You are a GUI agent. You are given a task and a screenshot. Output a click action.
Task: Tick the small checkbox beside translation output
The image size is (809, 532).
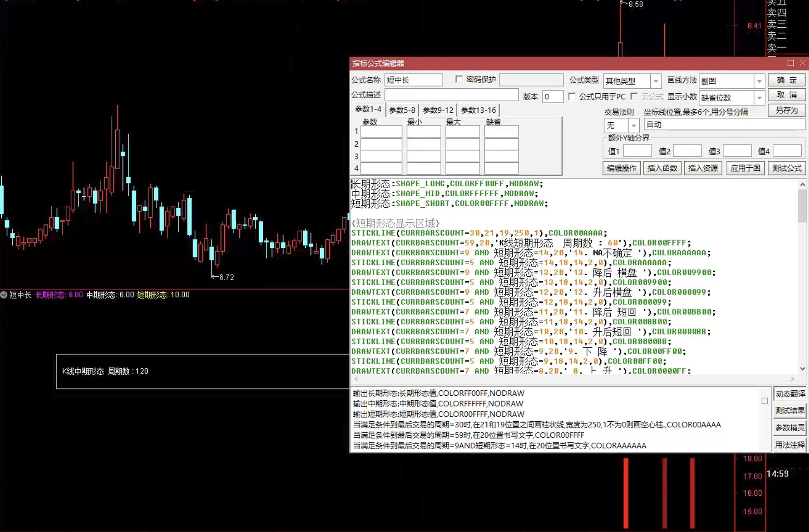765,401
